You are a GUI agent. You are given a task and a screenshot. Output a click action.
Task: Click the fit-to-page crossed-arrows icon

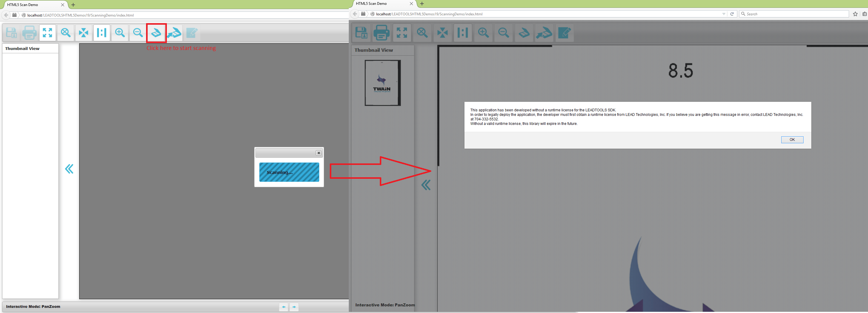[83, 32]
